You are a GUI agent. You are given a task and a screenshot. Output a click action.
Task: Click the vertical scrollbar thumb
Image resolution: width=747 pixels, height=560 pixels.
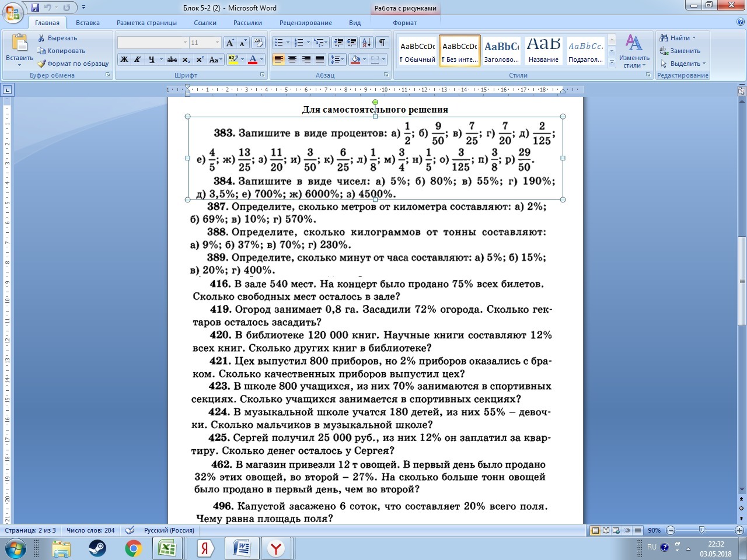pyautogui.click(x=742, y=281)
